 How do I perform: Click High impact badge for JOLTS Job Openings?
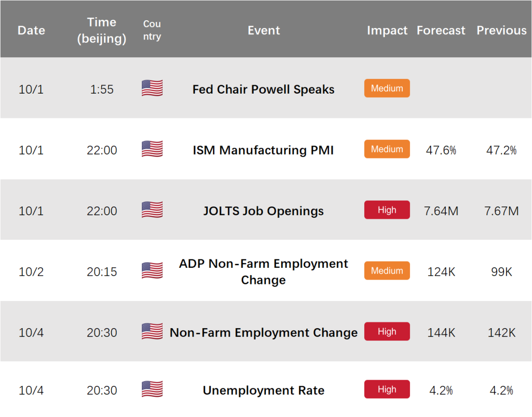pyautogui.click(x=387, y=210)
